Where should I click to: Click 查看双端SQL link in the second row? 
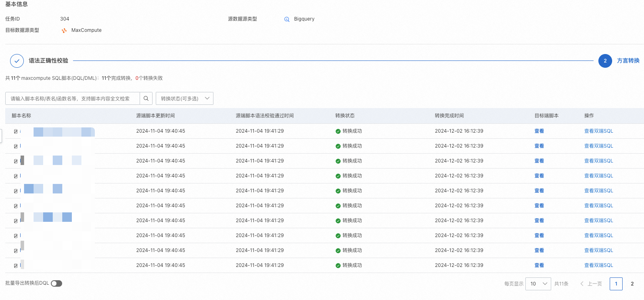[598, 146]
